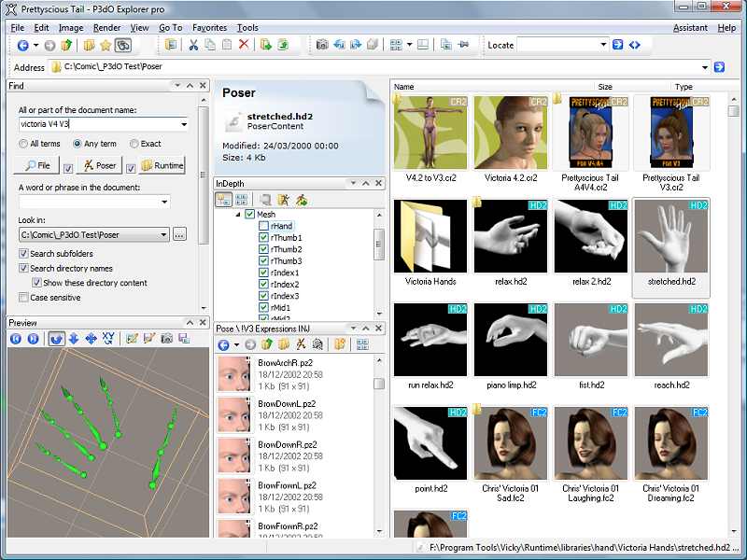Click the next item button in Preview
Screen dimensions: 747x560
[33, 339]
